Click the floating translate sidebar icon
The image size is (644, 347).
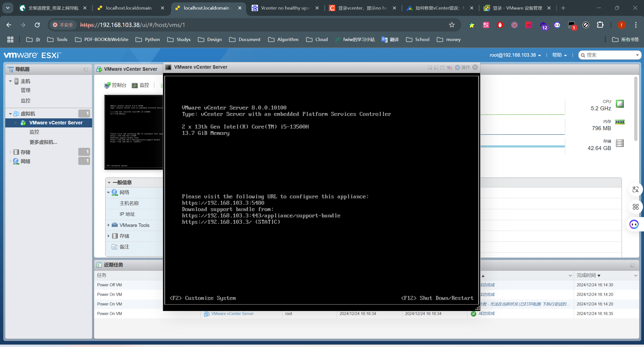pos(635,189)
